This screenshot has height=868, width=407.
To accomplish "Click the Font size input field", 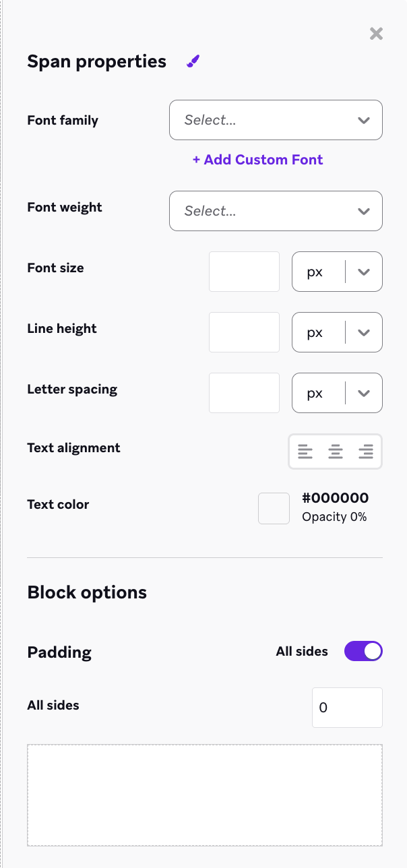I will [x=244, y=272].
